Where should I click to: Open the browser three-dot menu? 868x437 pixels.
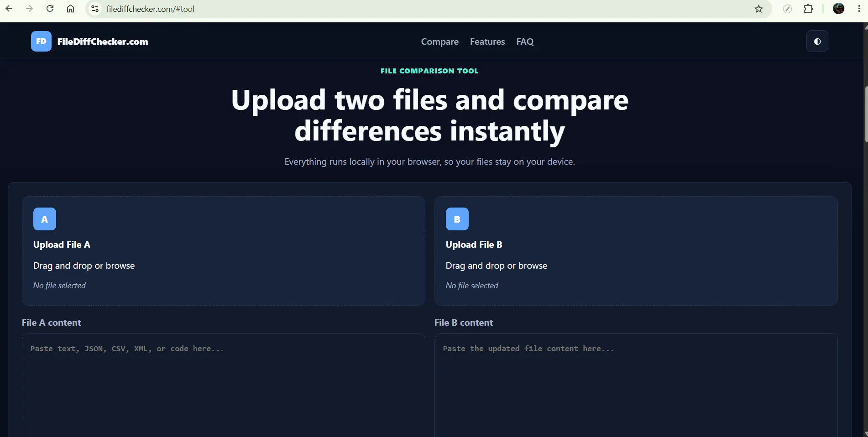(x=859, y=9)
